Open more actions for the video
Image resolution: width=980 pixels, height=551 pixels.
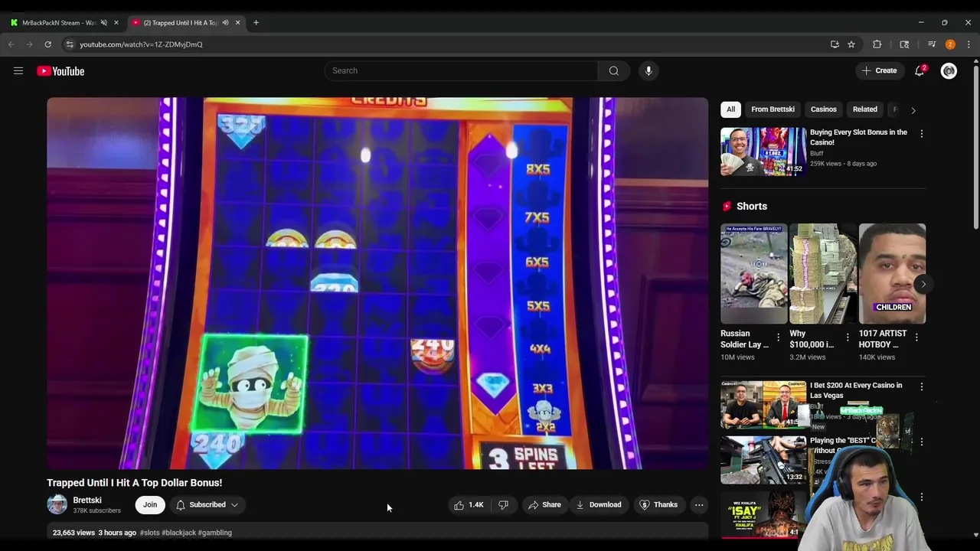click(x=699, y=505)
